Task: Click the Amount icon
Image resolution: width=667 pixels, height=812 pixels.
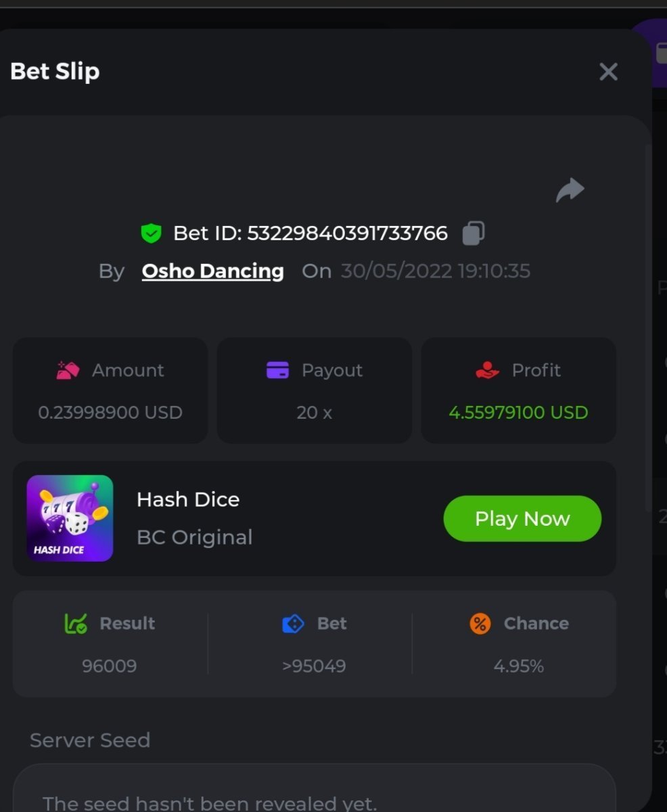Action: tap(68, 370)
